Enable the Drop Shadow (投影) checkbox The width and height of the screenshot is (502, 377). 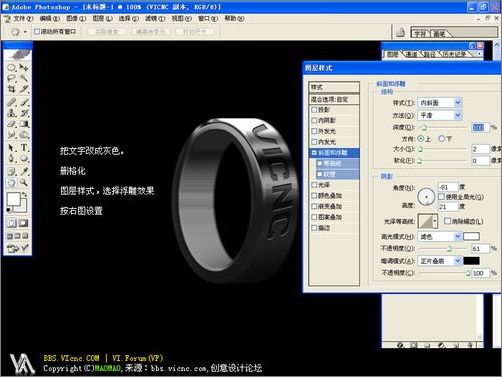click(x=314, y=110)
